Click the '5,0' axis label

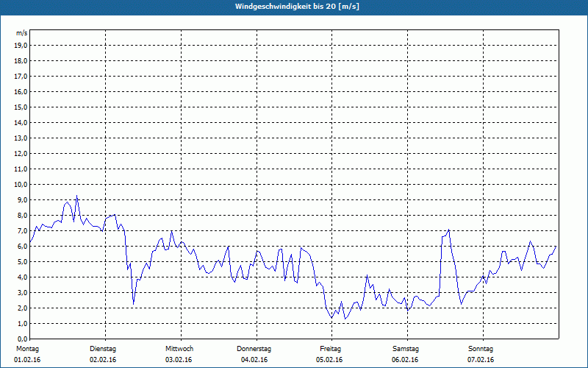23,262
